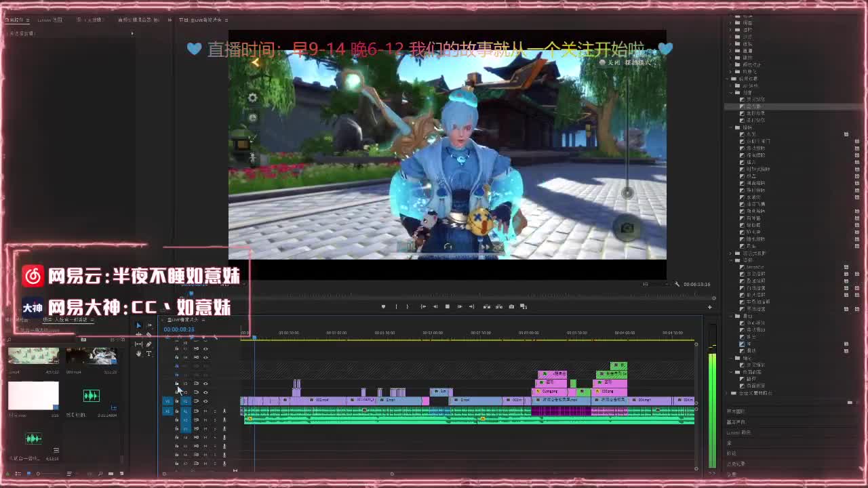Click the Mark In bracket button
Viewport: 868px width, 488px height.
[x=396, y=306]
